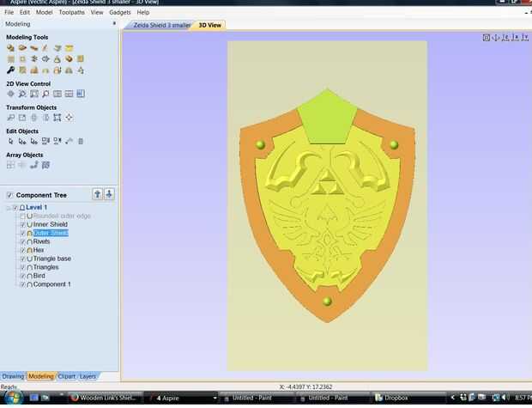Open the Toolpaths menu
The width and height of the screenshot is (532, 408).
click(71, 12)
